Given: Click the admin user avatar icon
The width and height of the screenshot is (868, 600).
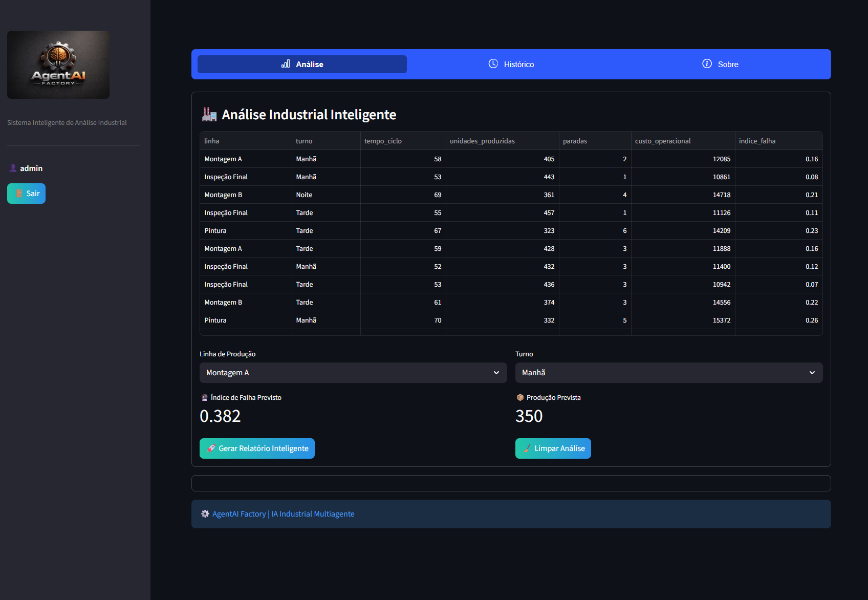Looking at the screenshot, I should pos(13,168).
